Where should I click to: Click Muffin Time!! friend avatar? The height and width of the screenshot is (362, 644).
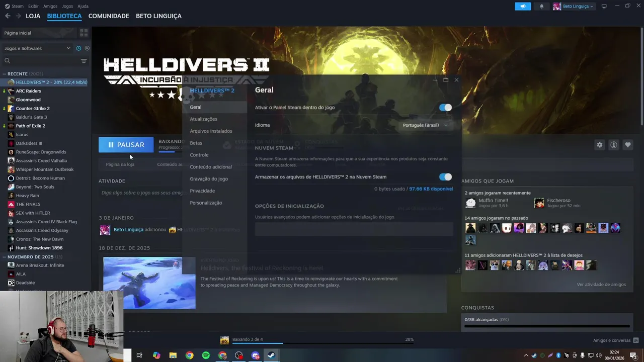[470, 203]
